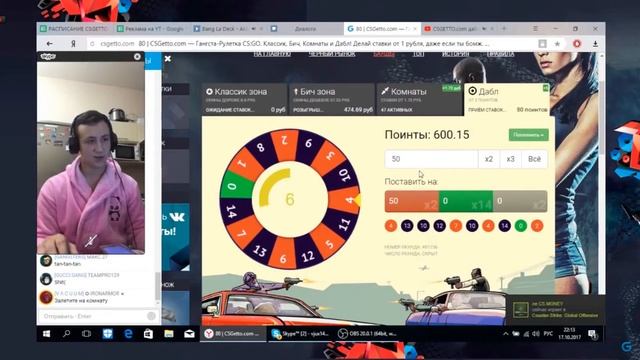
Task: Open the Mail app from taskbar
Action: click(x=189, y=334)
